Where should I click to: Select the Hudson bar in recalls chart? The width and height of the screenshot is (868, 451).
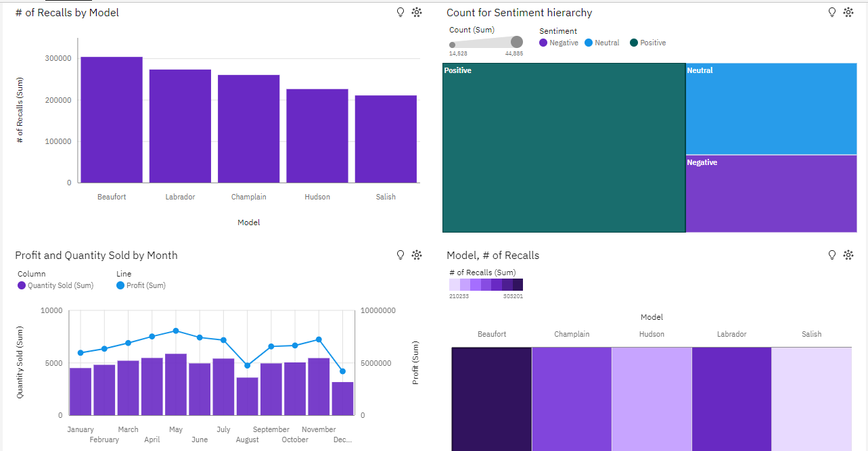(317, 136)
